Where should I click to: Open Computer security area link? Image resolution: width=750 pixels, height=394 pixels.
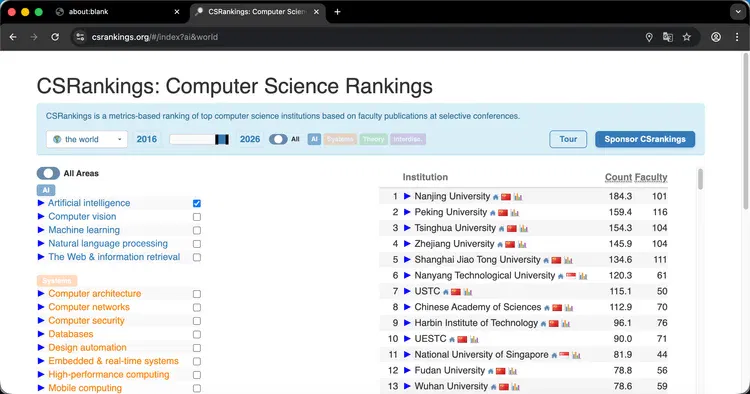[86, 320]
